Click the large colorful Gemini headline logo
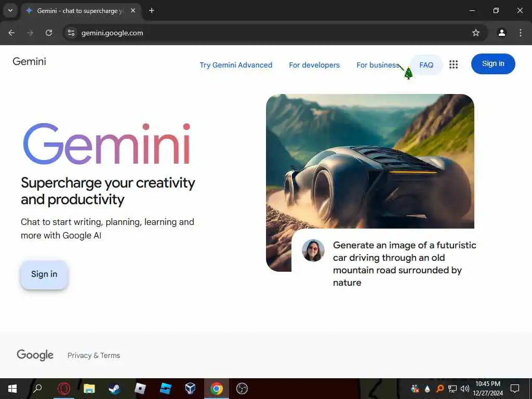This screenshot has height=399, width=532. click(107, 144)
